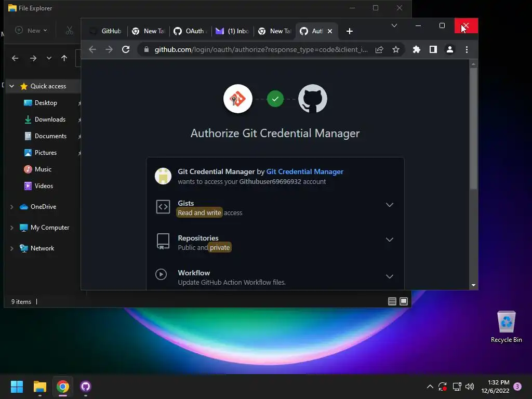Click the developer avatar next to Git Credential Manager
Image resolution: width=532 pixels, height=399 pixels.
click(163, 176)
